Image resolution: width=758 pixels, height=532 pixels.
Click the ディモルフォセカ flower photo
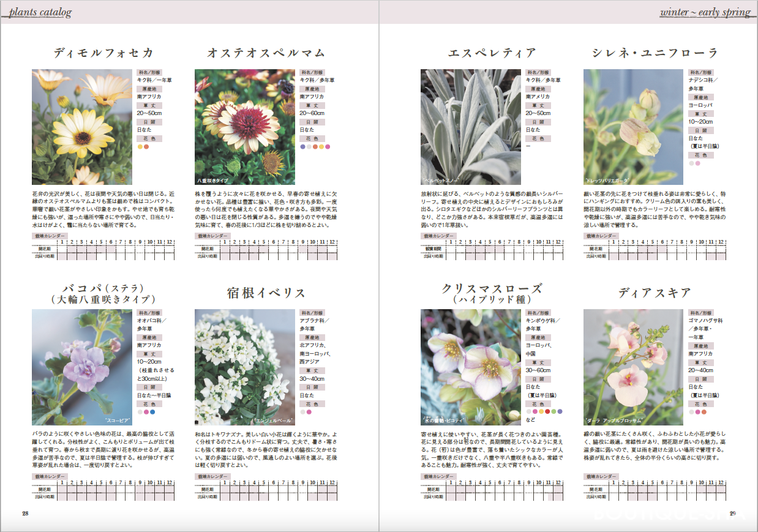click(82, 127)
